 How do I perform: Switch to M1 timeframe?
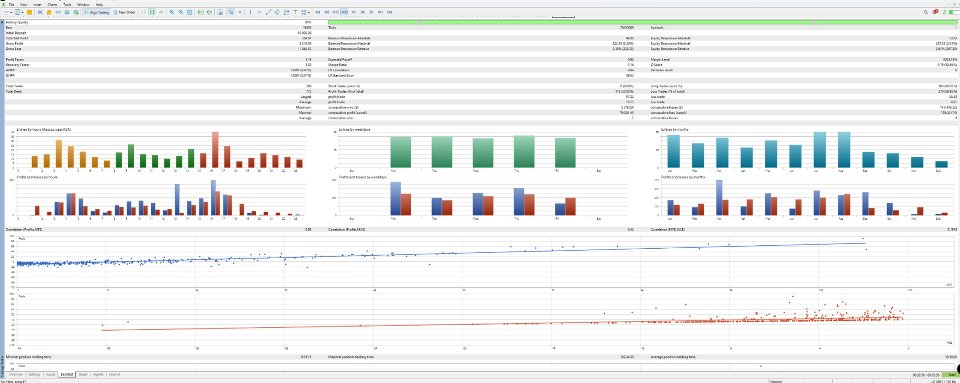318,12
